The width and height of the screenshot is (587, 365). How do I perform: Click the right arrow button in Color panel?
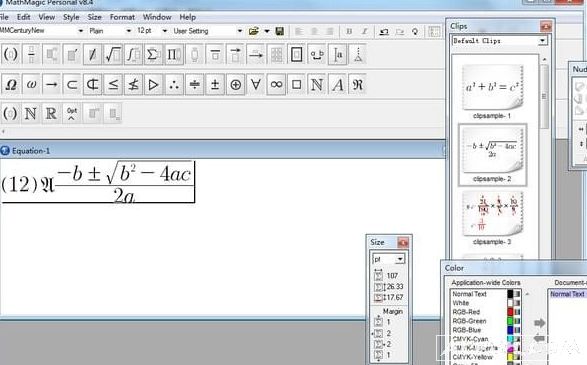539,323
